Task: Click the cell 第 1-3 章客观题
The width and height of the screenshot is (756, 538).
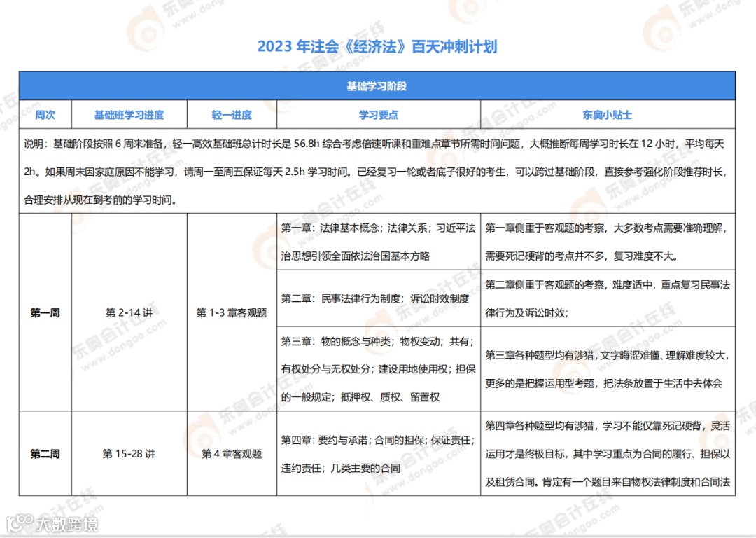Action: pyautogui.click(x=232, y=312)
